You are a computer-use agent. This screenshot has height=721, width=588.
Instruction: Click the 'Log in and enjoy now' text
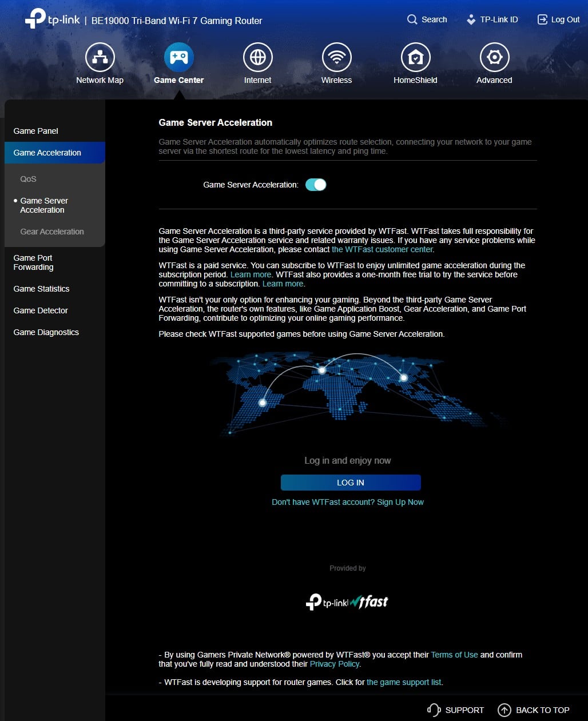click(x=348, y=460)
